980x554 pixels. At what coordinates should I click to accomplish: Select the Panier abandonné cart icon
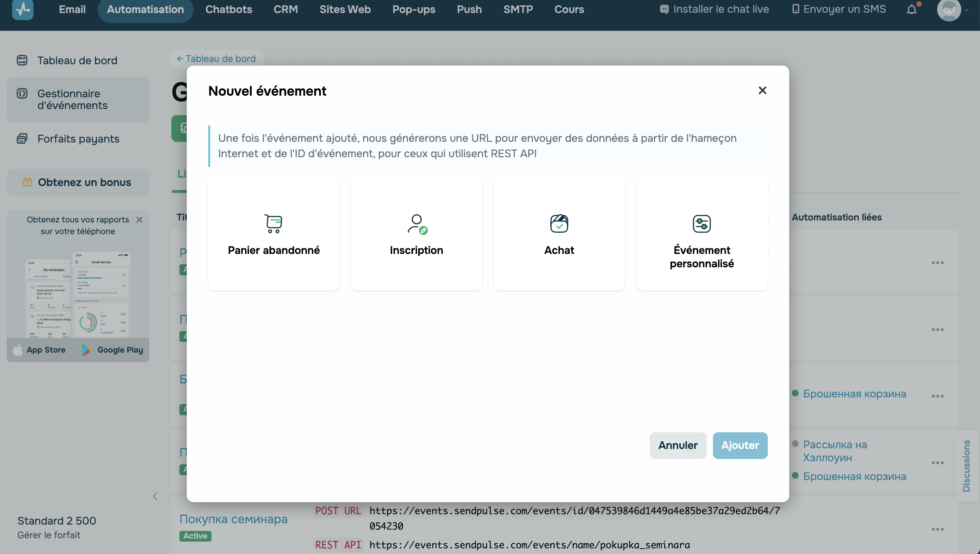coord(273,223)
